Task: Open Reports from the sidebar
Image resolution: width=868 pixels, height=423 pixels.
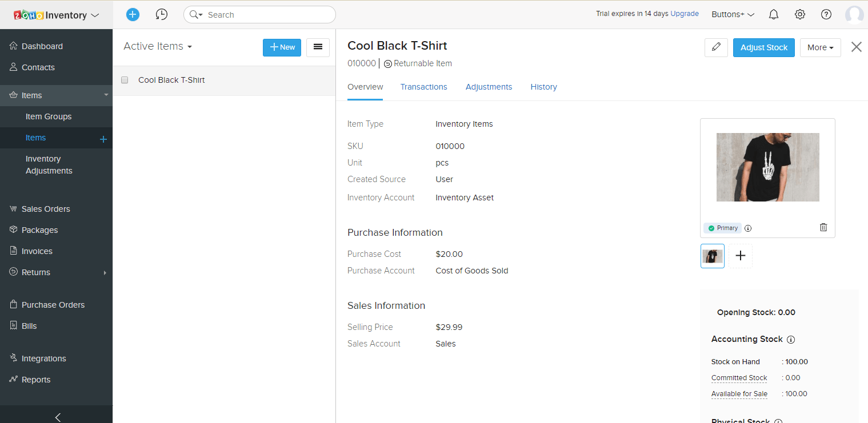Action: (34, 379)
